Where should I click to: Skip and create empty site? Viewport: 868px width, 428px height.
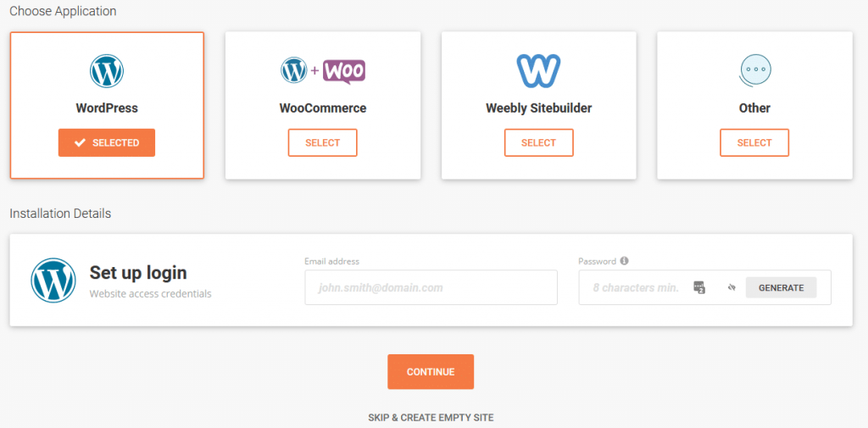[x=431, y=418]
